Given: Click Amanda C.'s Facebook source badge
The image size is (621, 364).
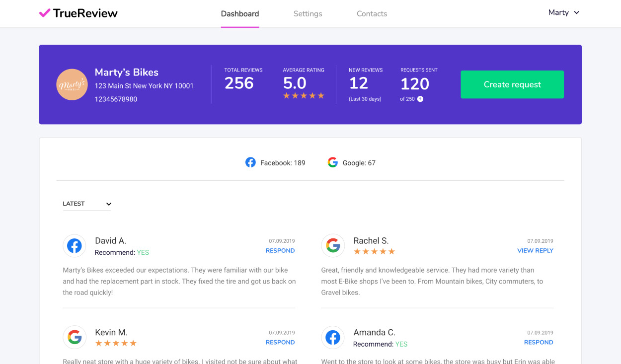Looking at the screenshot, I should click(333, 337).
